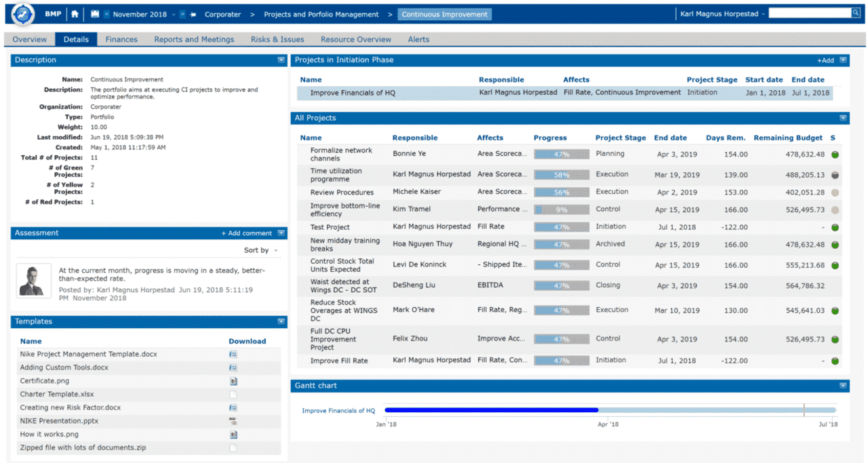Open the All Projects panel menu arrow
The image size is (868, 463).
coord(843,118)
